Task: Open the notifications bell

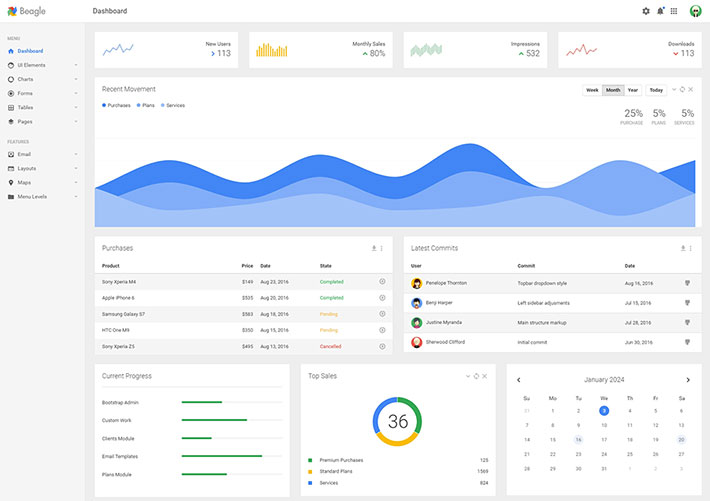Action: click(660, 11)
